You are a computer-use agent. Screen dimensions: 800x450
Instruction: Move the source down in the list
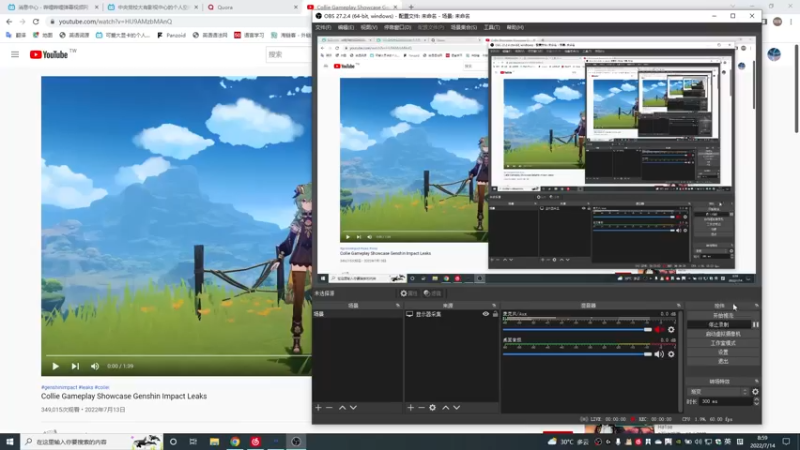(x=457, y=408)
